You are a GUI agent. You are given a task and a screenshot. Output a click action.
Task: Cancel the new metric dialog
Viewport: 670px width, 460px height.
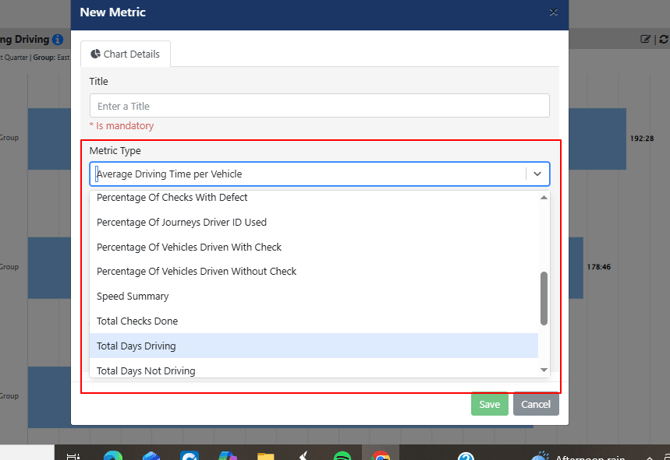click(535, 404)
